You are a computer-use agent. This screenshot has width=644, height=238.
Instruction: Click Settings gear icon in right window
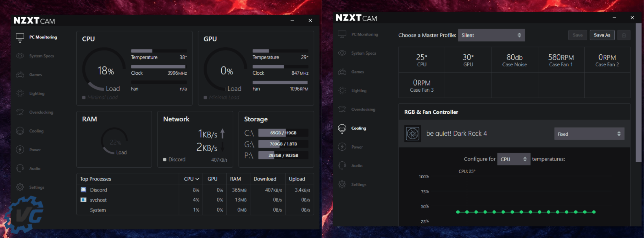(x=342, y=184)
